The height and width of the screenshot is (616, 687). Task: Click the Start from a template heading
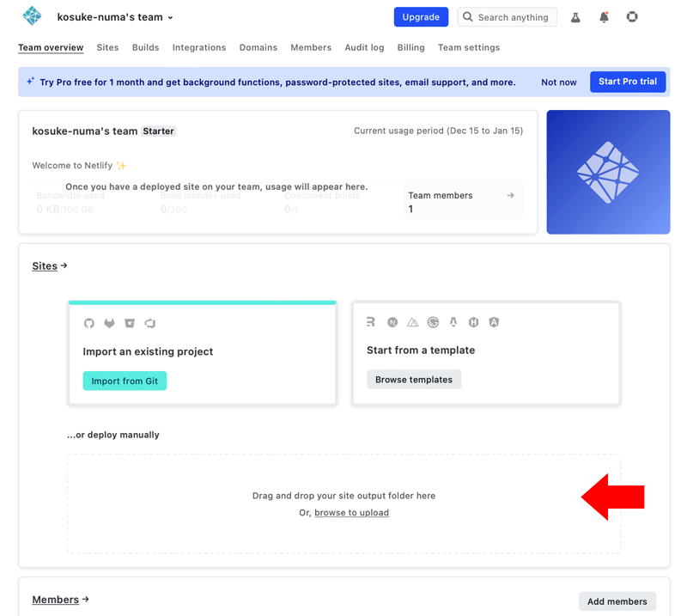coord(421,351)
